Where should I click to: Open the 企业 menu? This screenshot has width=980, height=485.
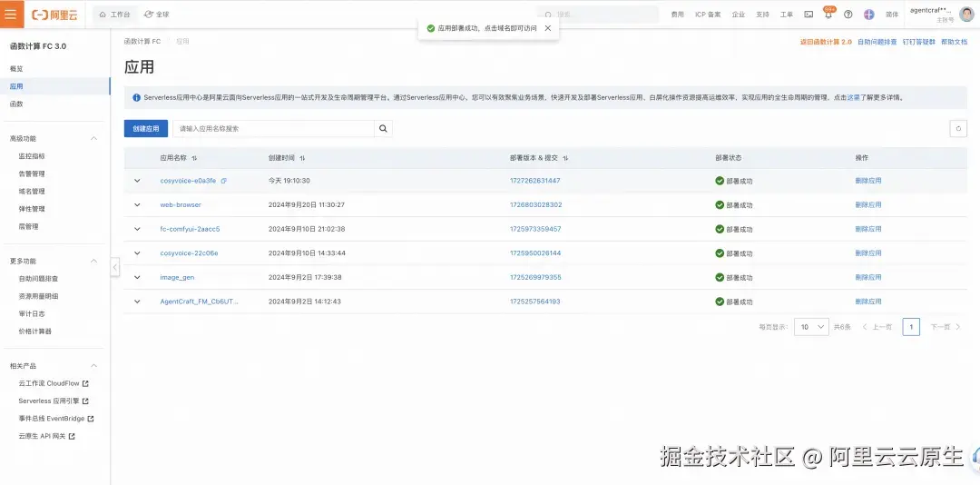[738, 15]
